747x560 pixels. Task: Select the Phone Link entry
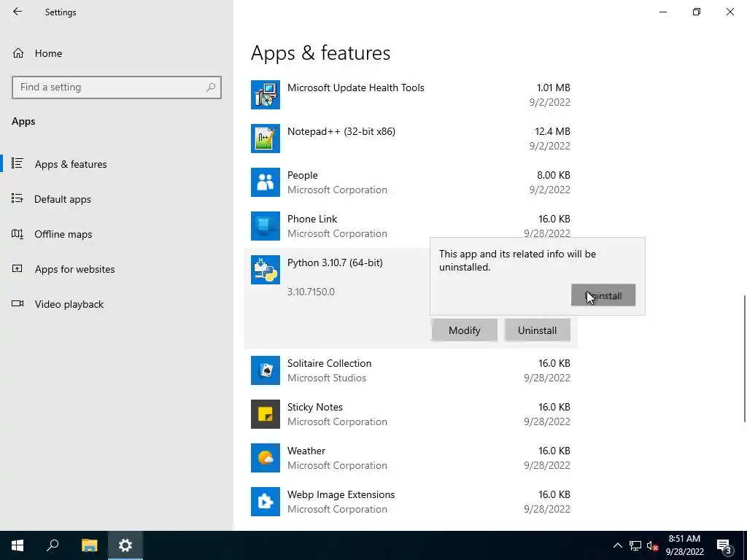[x=411, y=226]
